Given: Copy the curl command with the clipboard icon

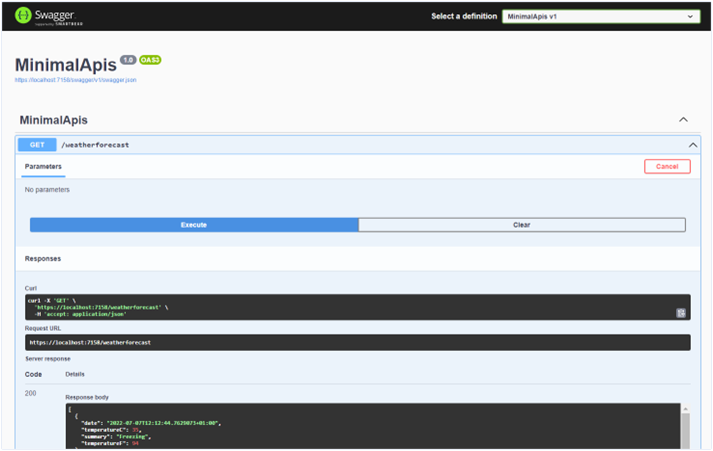Looking at the screenshot, I should tap(680, 313).
